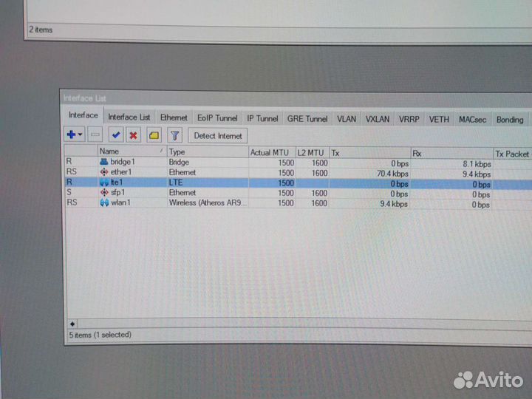Disable interface with the red X button
532x399 pixels.
coord(133,135)
